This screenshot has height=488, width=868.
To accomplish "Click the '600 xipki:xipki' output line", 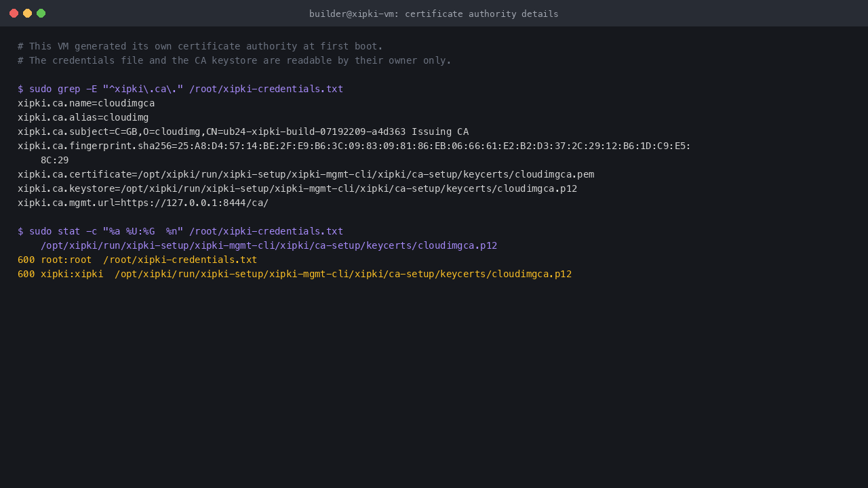I will point(295,274).
